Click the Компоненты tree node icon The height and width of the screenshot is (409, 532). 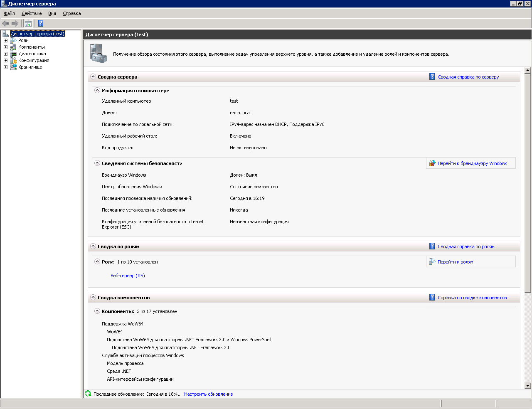[x=13, y=47]
